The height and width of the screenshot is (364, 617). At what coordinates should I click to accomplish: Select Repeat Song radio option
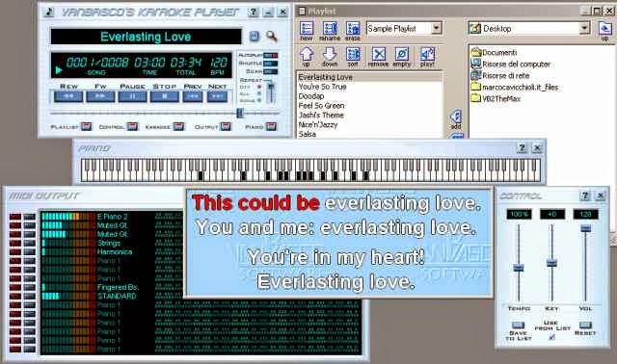click(x=259, y=100)
